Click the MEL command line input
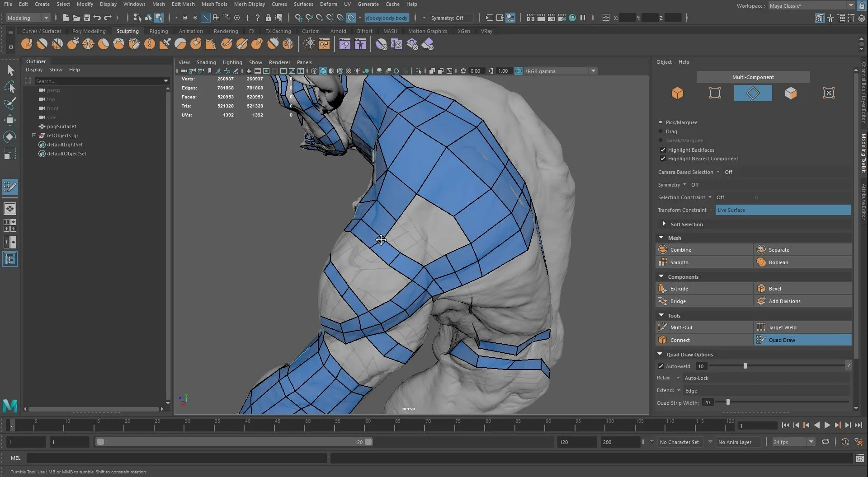 [x=176, y=458]
